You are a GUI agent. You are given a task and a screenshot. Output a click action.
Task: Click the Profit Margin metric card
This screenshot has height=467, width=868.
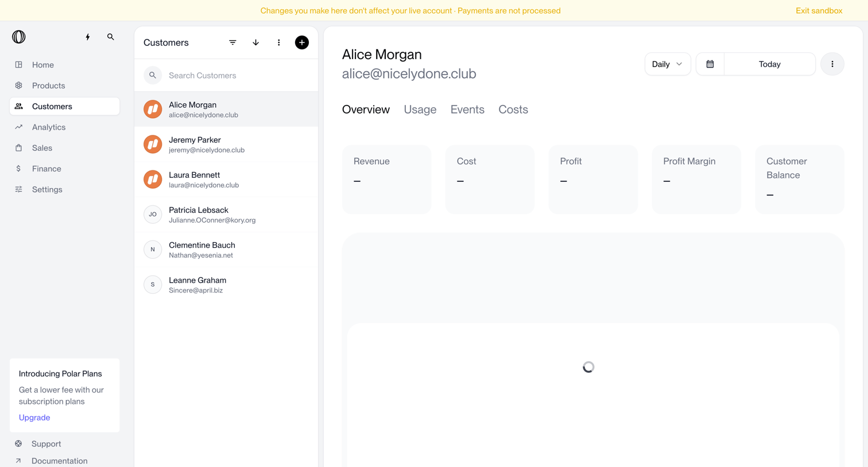coord(696,180)
